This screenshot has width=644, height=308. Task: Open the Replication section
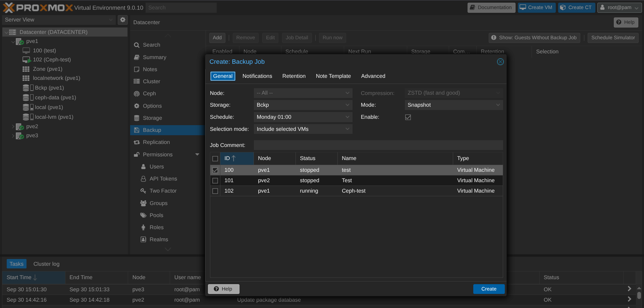tap(156, 142)
